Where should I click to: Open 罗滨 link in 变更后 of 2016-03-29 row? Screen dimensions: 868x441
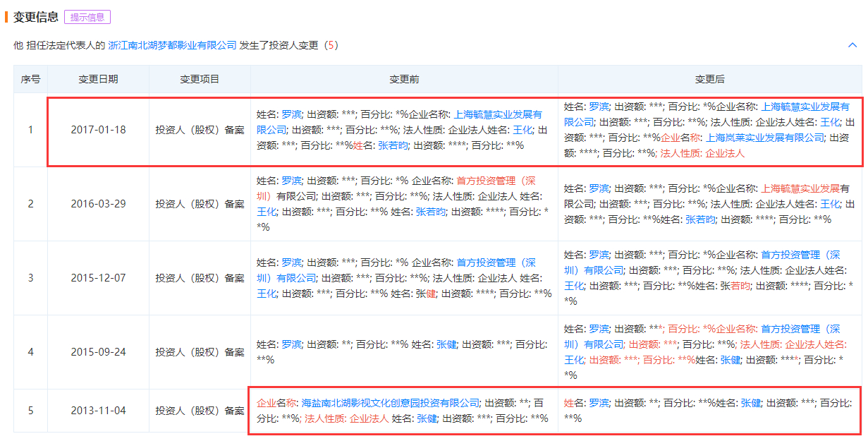pyautogui.click(x=599, y=188)
